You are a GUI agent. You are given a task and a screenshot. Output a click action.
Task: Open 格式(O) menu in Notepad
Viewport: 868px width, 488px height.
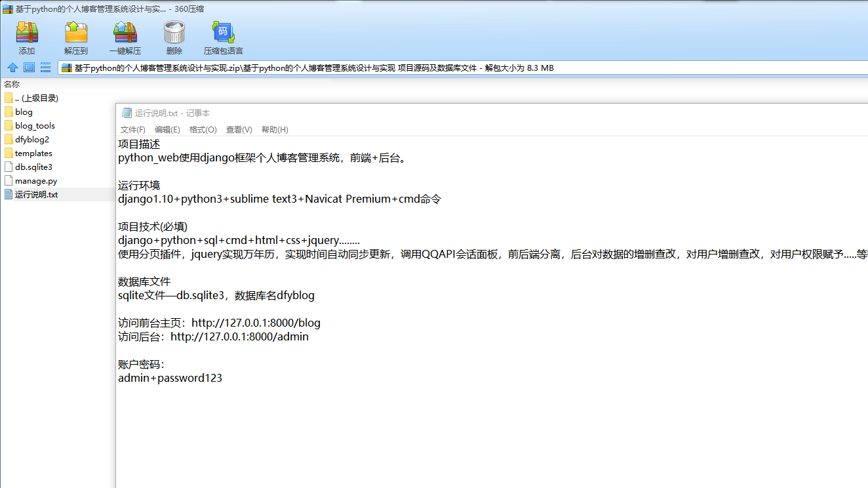pos(203,130)
